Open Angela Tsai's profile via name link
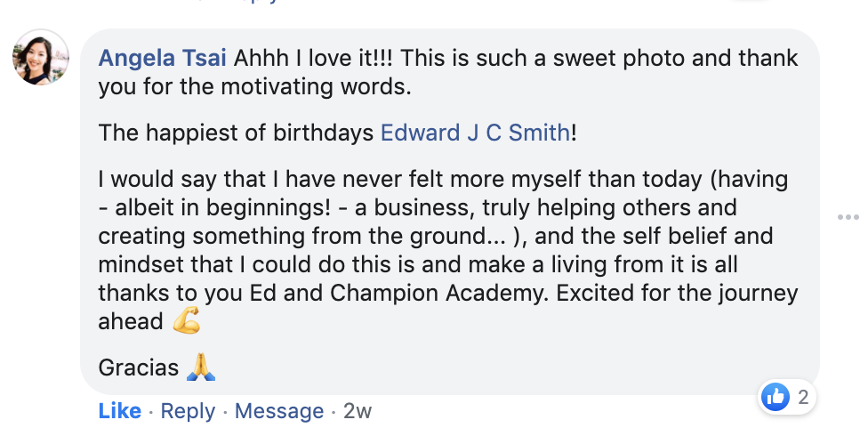Image resolution: width=868 pixels, height=436 pixels. coord(163,59)
